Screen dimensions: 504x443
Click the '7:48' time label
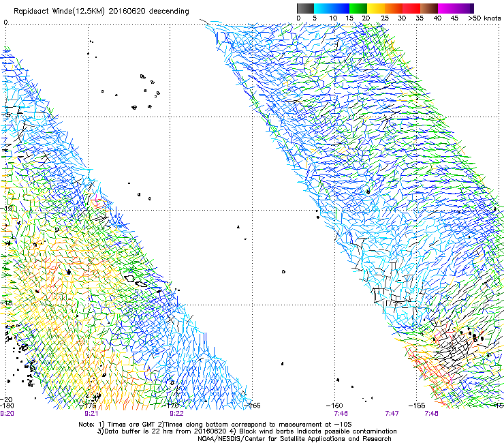[431, 414]
